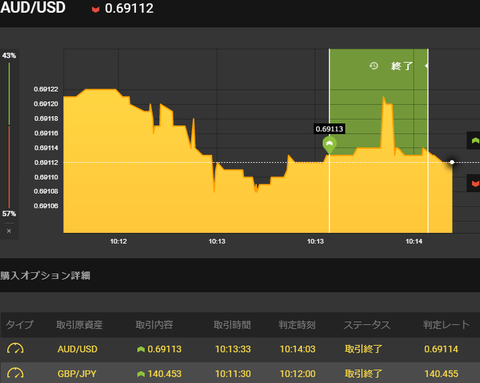This screenshot has width=480, height=383.
Task: Click the 10:13:33 trade time
Action: (233, 349)
